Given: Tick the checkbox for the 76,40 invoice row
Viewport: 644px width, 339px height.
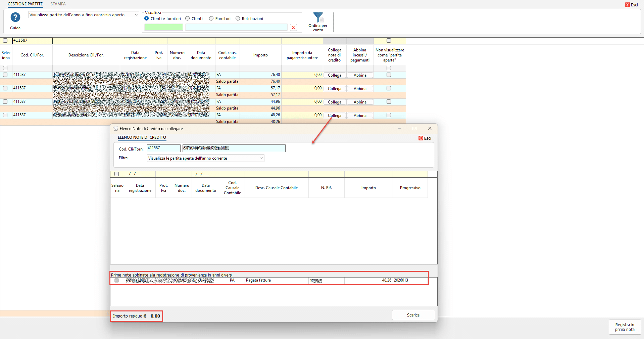Looking at the screenshot, I should click(x=5, y=75).
